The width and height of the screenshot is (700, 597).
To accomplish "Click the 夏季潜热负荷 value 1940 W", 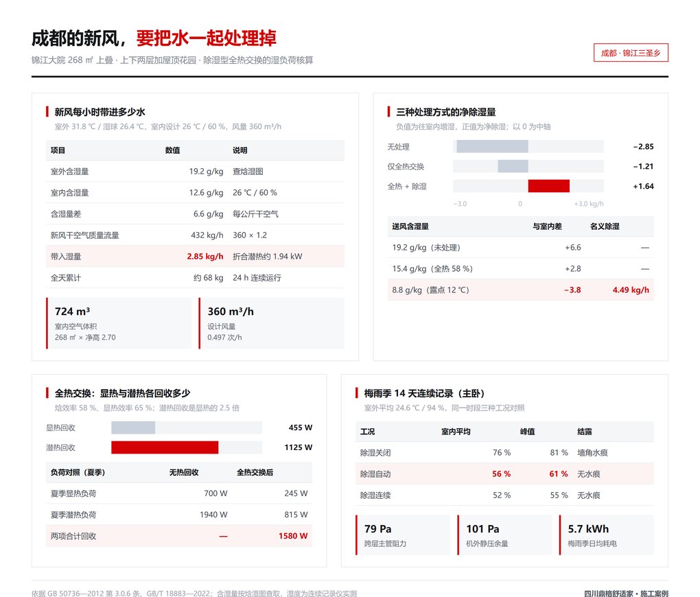I will [213, 515].
